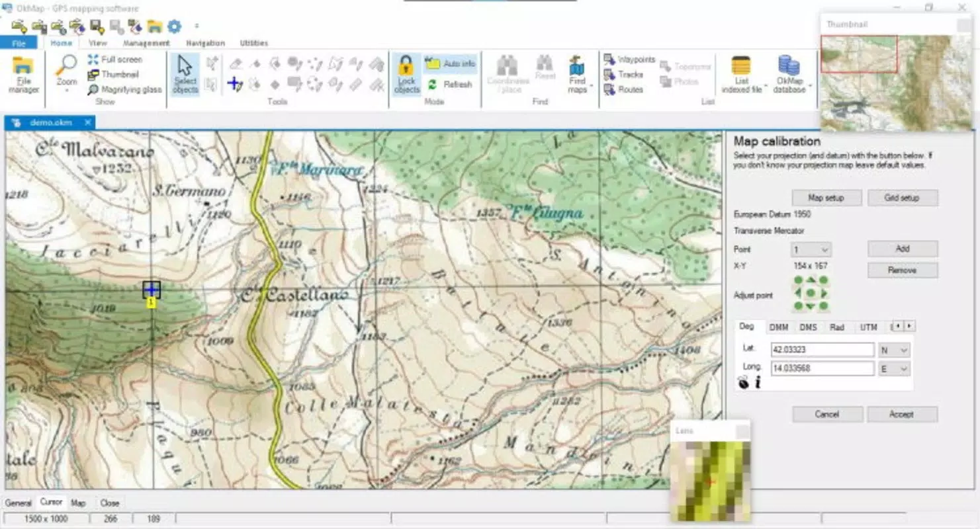Select the DMS coordinate tab
The image size is (980, 529).
tap(808, 327)
